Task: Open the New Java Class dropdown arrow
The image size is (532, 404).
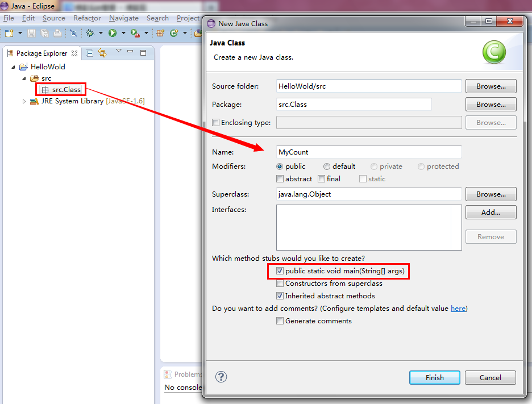Action: pyautogui.click(x=185, y=33)
